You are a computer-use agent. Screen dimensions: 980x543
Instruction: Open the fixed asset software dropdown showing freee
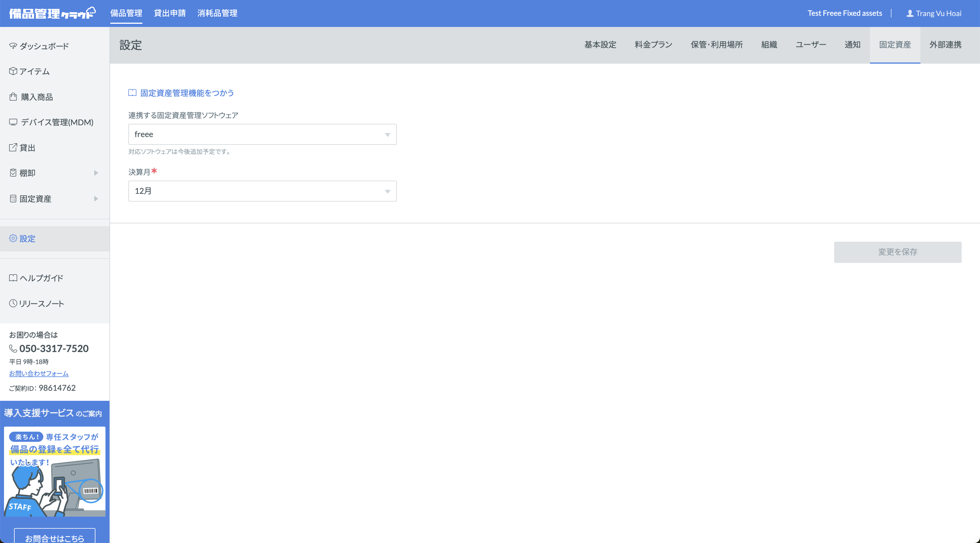(262, 134)
